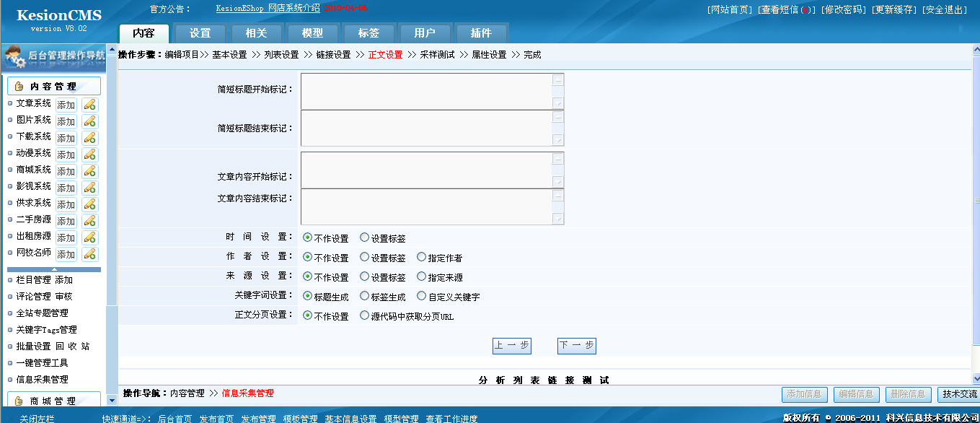
Task: Click the edit icon beside 图片系统
Action: 89,121
